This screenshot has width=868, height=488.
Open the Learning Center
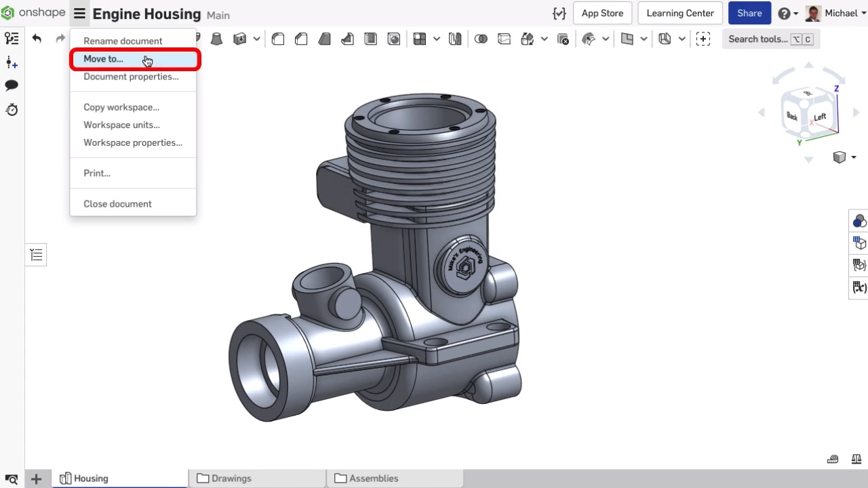680,14
